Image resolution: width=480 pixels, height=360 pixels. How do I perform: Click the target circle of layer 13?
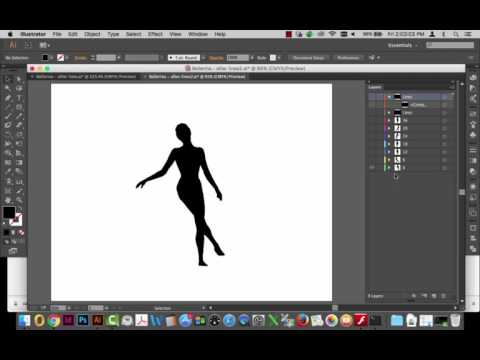(444, 144)
